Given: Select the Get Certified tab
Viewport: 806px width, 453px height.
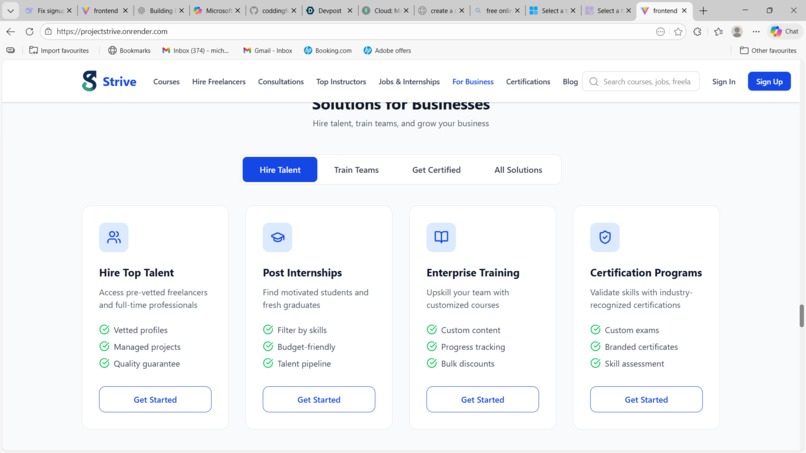Looking at the screenshot, I should click(436, 170).
